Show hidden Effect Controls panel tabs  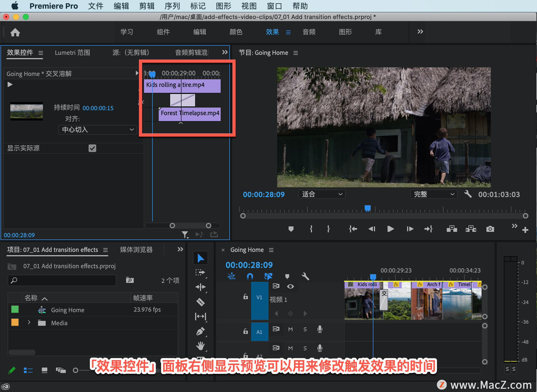pyautogui.click(x=225, y=52)
